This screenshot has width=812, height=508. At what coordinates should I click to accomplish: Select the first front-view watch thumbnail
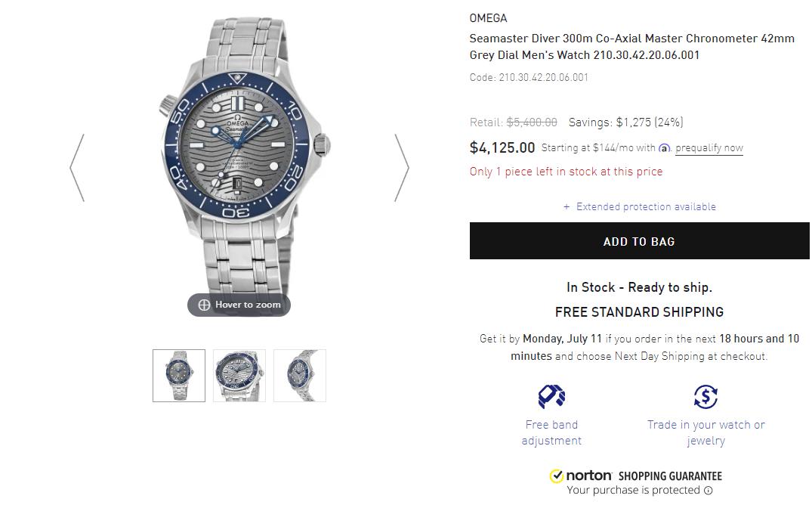[179, 376]
